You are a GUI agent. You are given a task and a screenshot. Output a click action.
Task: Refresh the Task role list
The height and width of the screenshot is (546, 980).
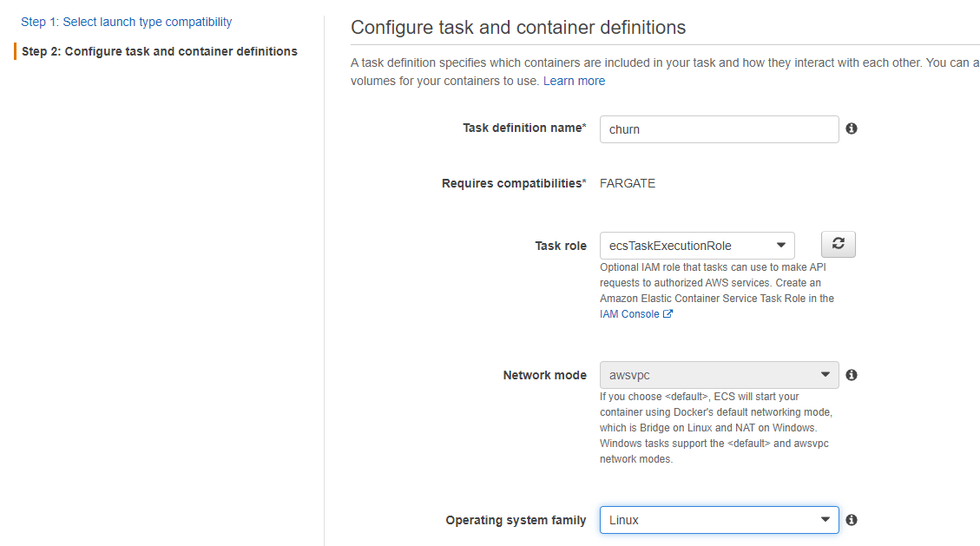[x=839, y=244]
